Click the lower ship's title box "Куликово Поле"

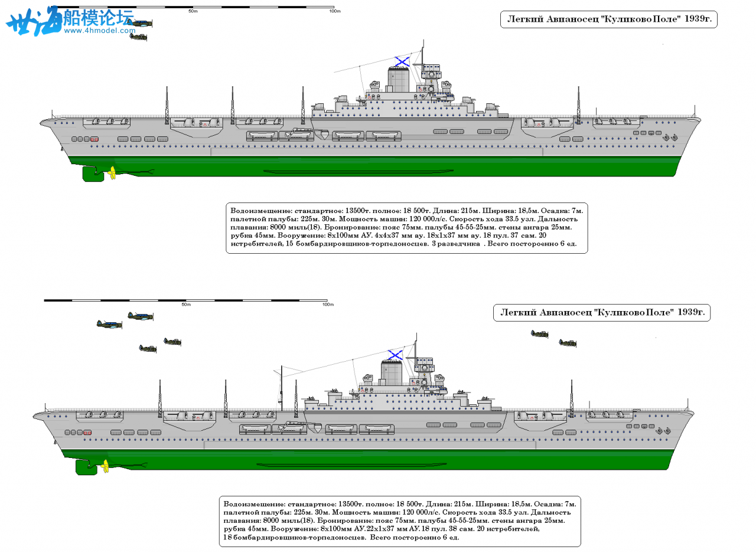602,312
